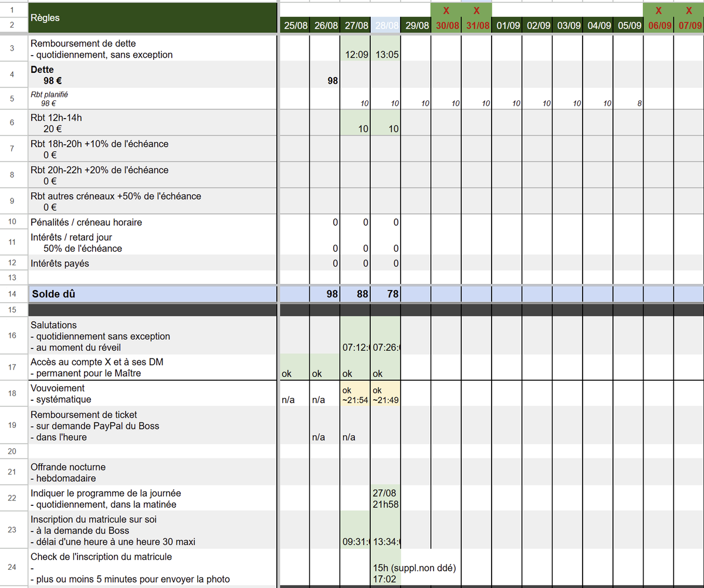The image size is (704, 588).
Task: Select the 'Rbt 12h-14h' label cell
Action: click(x=153, y=123)
